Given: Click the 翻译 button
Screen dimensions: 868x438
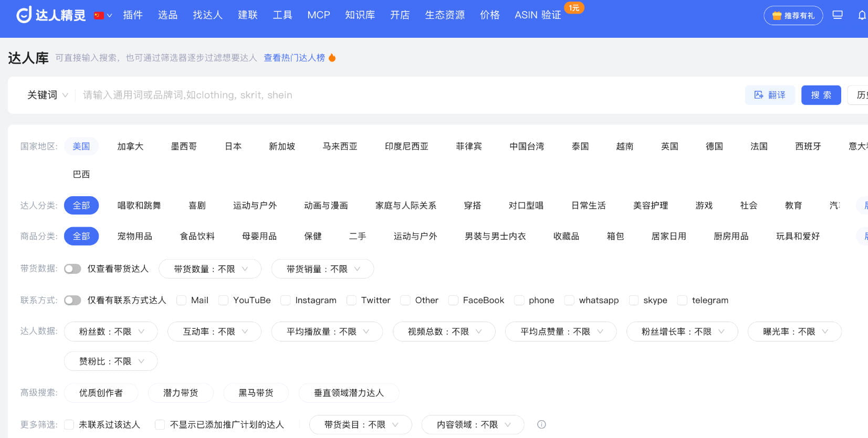Looking at the screenshot, I should tap(770, 95).
